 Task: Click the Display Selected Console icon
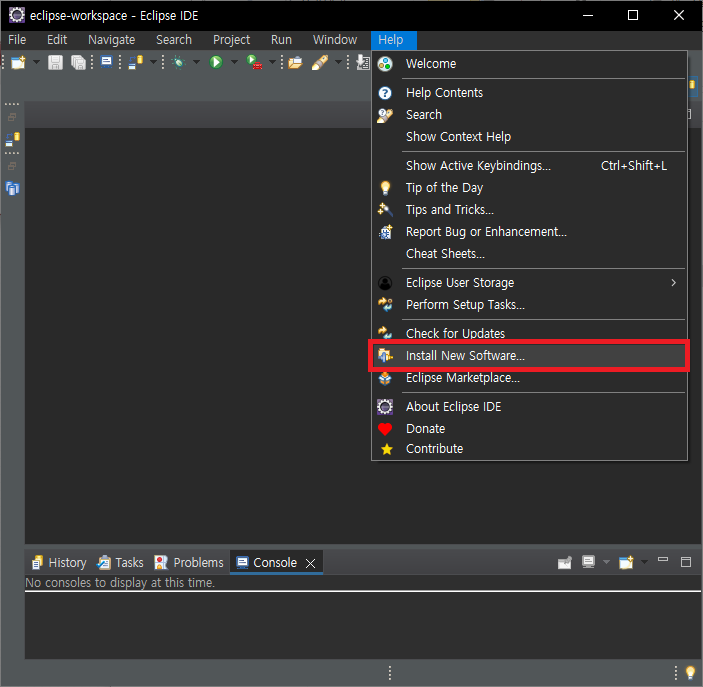pos(588,562)
